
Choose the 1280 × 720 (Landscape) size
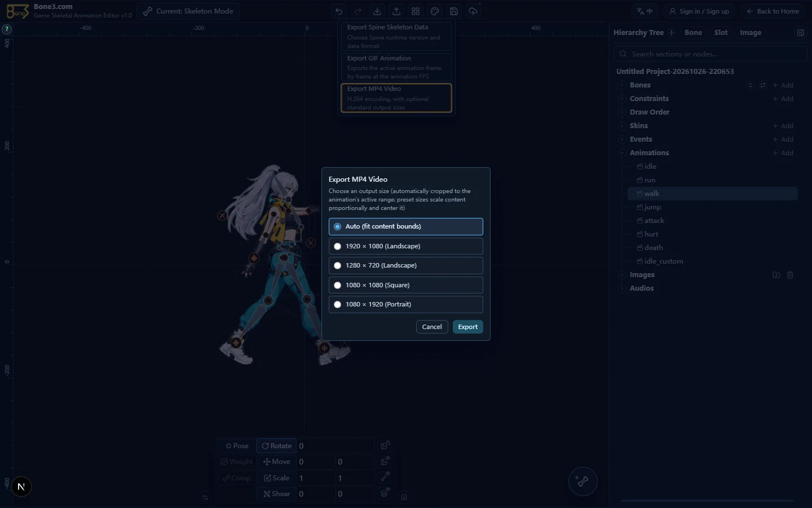[406, 265]
